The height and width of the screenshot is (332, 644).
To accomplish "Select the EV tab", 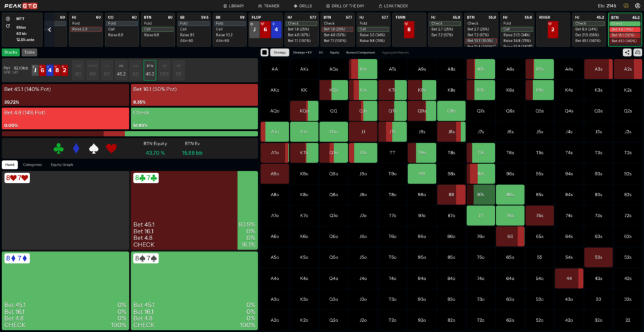I will pos(321,53).
